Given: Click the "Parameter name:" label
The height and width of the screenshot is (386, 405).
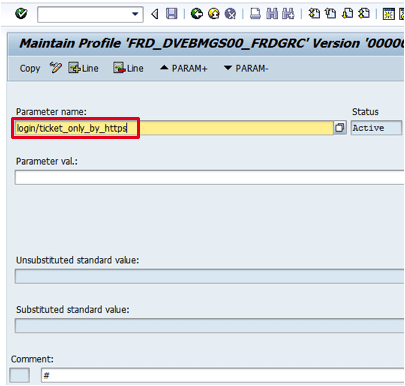Looking at the screenshot, I should click(x=51, y=112).
